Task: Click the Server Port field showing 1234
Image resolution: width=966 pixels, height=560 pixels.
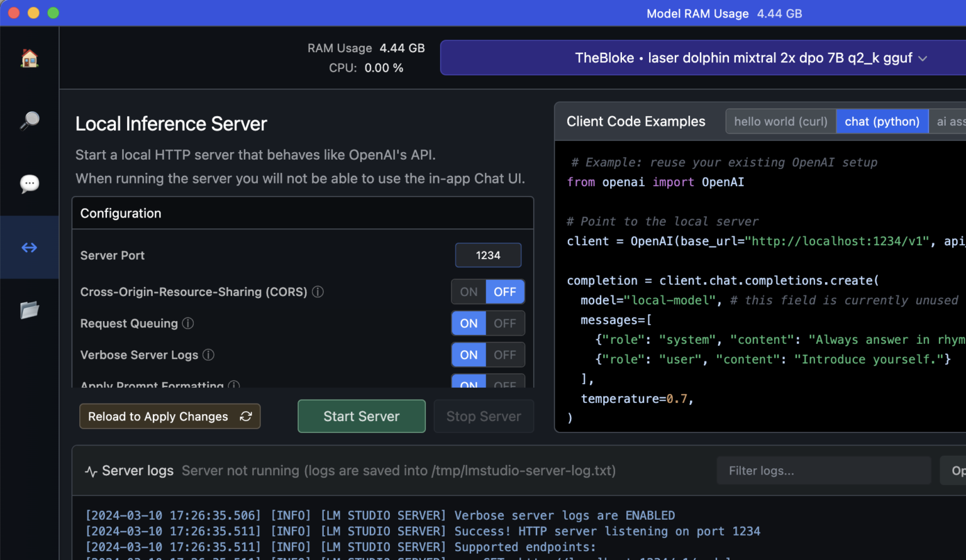Action: click(x=488, y=255)
